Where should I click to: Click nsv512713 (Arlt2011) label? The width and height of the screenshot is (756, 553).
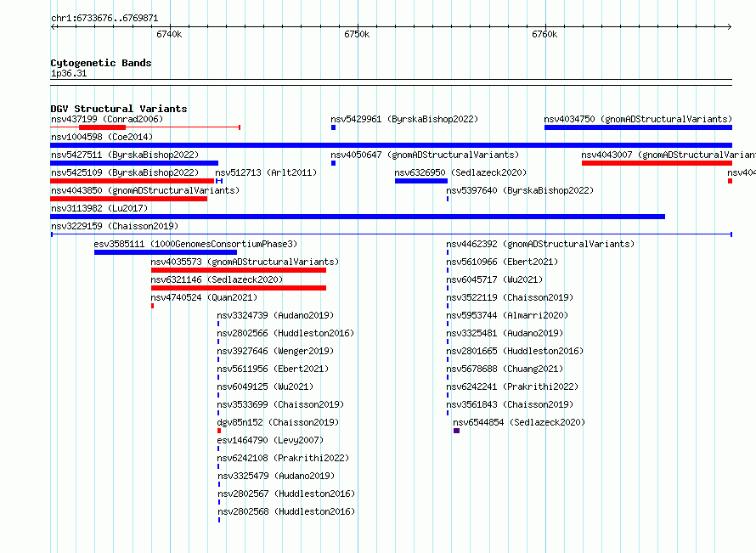coord(266,172)
